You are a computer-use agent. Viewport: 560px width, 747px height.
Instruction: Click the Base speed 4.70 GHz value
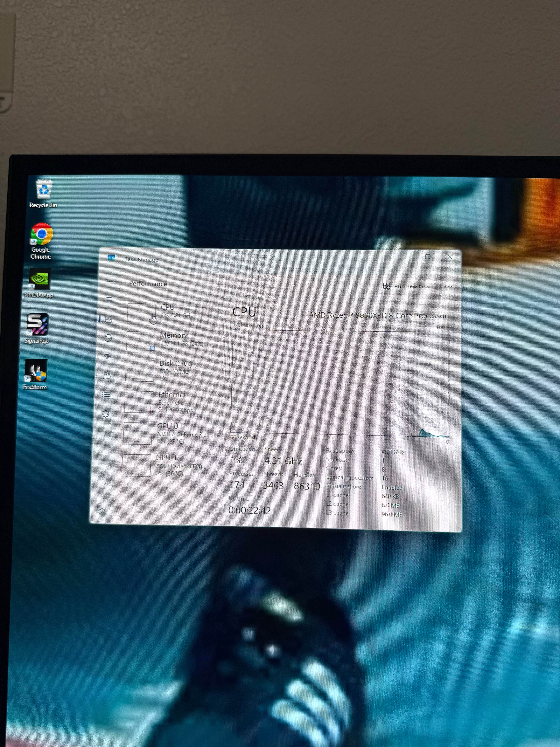click(393, 452)
